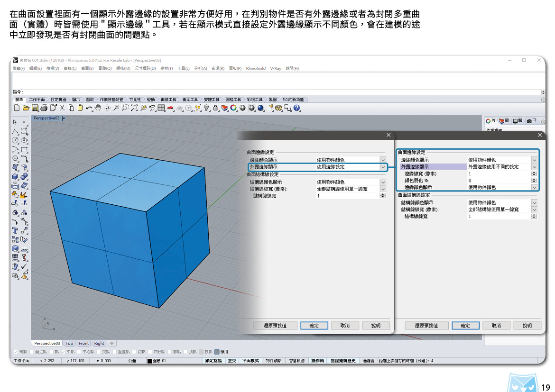The width and height of the screenshot is (555, 392).
Task: Open the RhinoGold menu
Action: [256, 68]
